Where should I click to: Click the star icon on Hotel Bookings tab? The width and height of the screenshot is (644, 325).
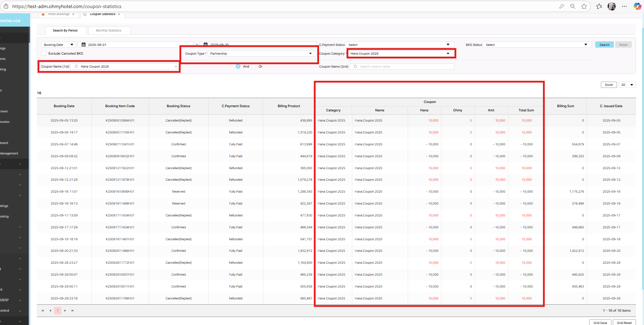tap(43, 14)
